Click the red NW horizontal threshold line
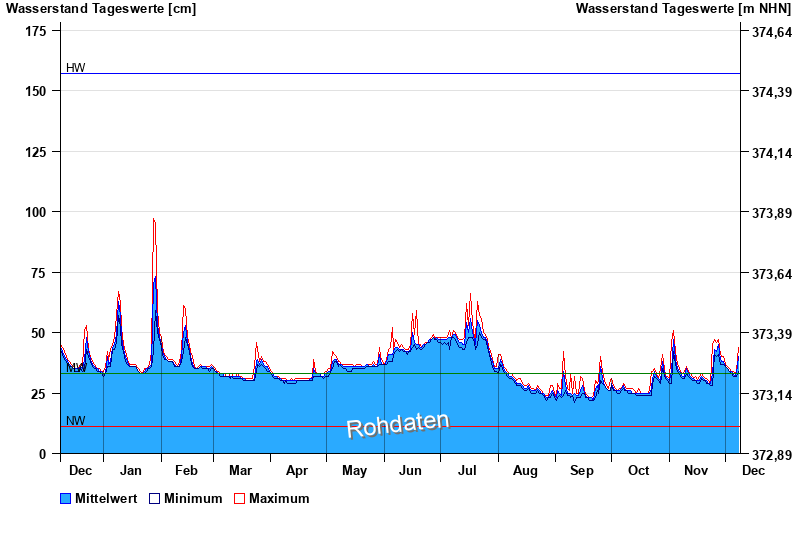This screenshot has width=800, height=550. [x=400, y=427]
